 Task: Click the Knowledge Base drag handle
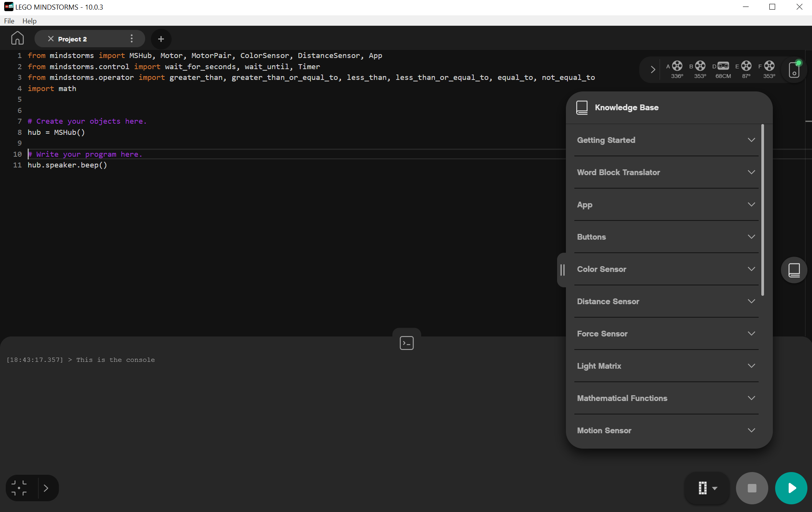562,270
